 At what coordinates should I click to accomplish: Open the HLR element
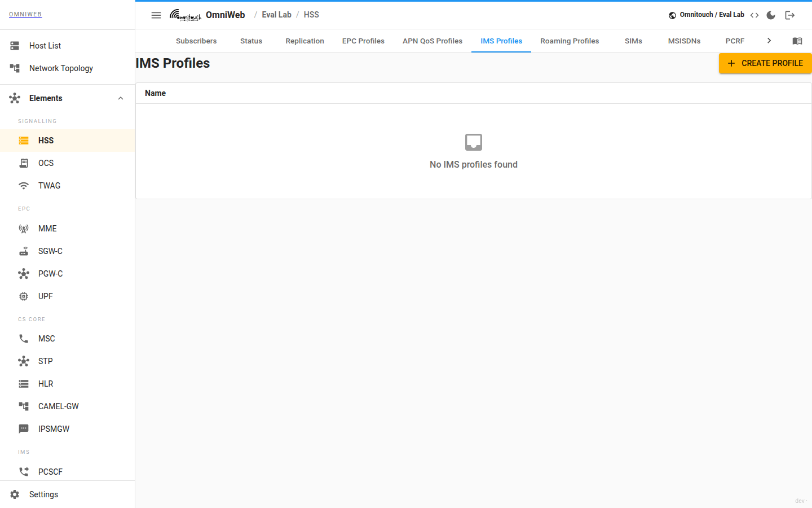click(x=68, y=384)
